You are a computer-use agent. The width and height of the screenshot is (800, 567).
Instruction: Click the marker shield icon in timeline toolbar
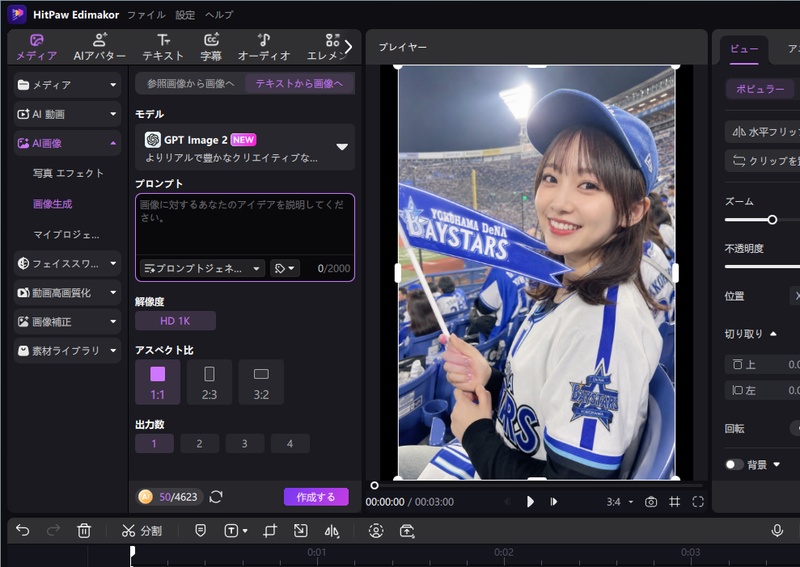(201, 531)
